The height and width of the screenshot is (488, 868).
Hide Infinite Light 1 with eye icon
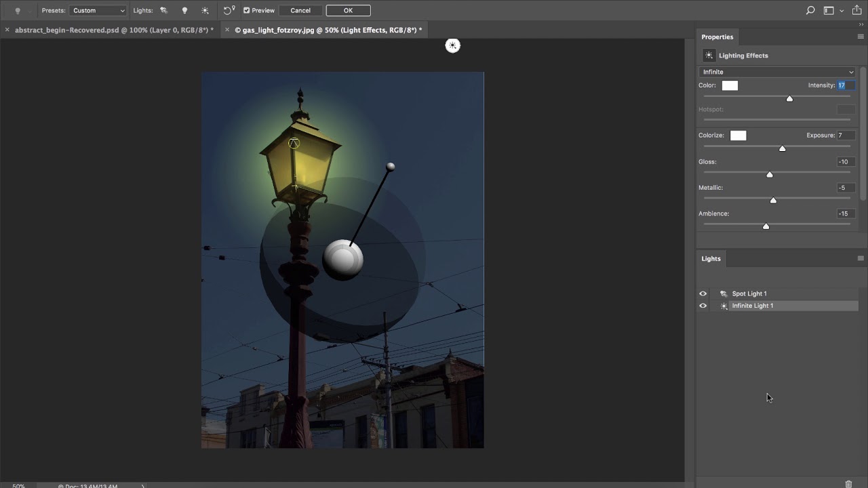(x=703, y=306)
